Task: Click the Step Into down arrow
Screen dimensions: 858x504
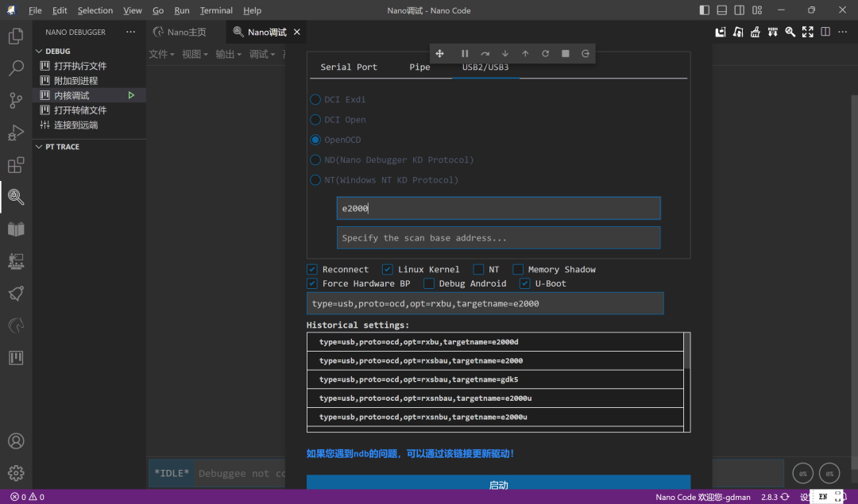Action: (505, 53)
